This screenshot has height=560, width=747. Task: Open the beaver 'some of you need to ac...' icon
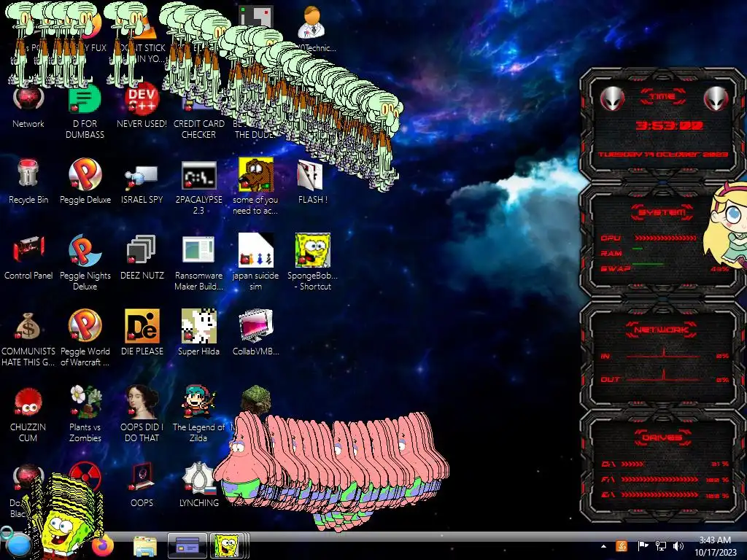(x=255, y=187)
